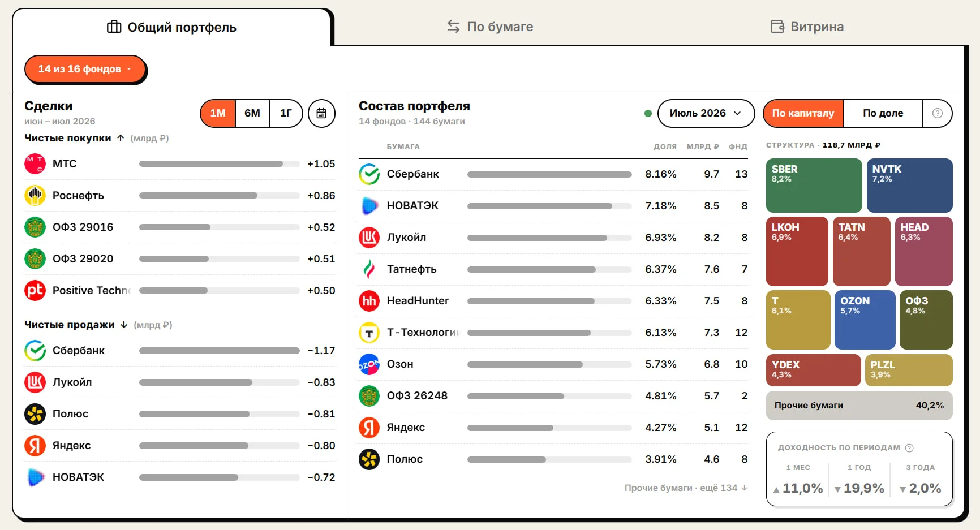
Task: Open the calendar date picker
Action: pos(321,113)
